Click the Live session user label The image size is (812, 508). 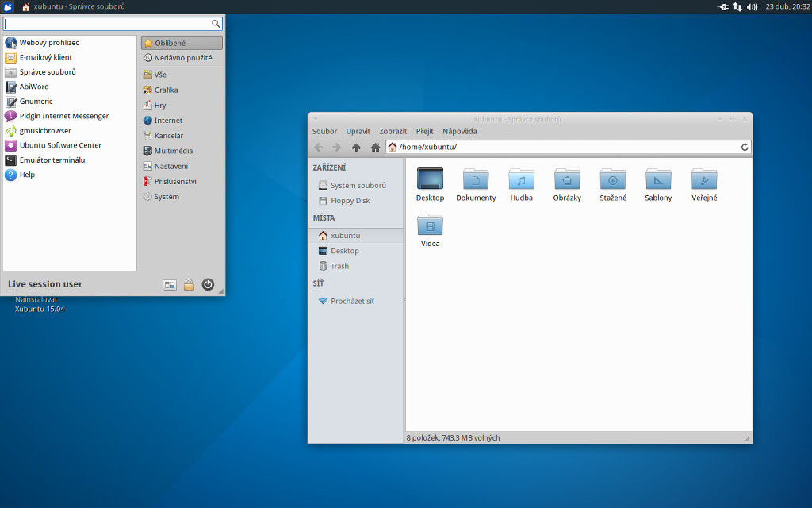[45, 284]
